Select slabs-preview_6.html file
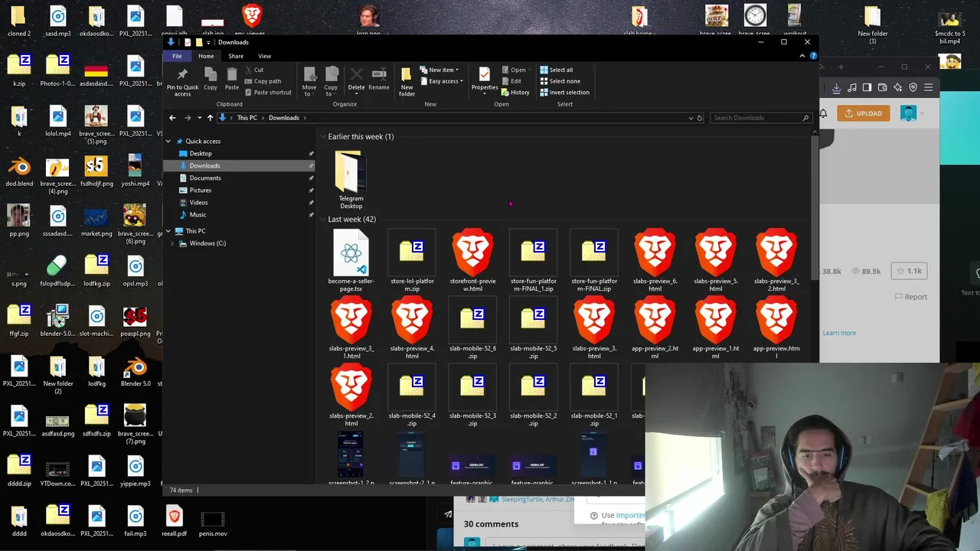 pyautogui.click(x=655, y=261)
